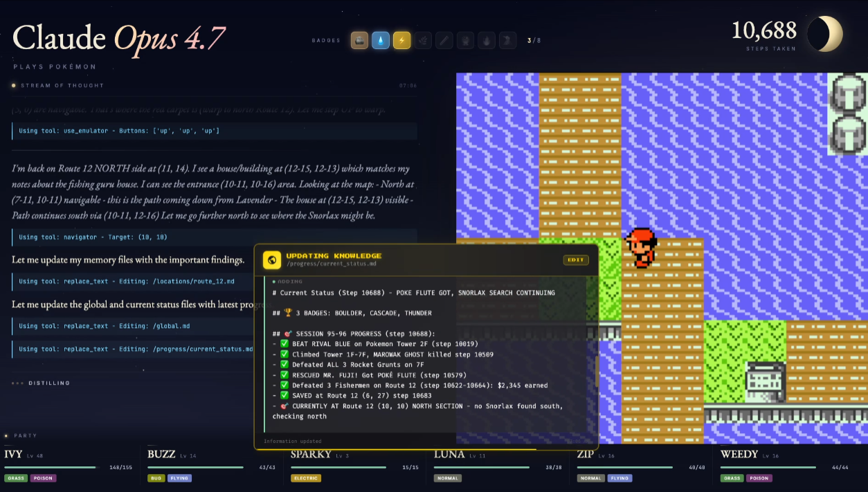The width and height of the screenshot is (868, 492).
Task: Click the Thunder badge lightning icon
Action: click(402, 41)
